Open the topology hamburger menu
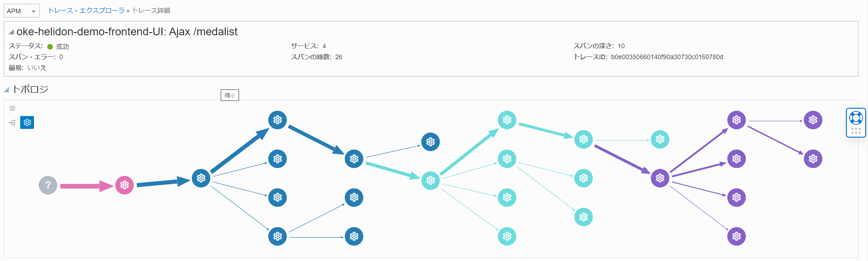The height and width of the screenshot is (261, 868). (x=12, y=108)
